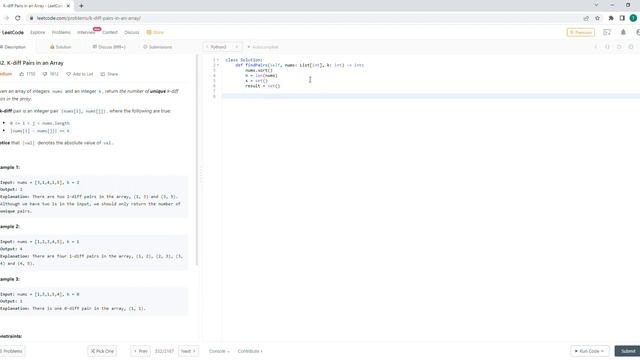Open the Interview navigation item
Viewport: 640px width, 360px height.
(86, 32)
